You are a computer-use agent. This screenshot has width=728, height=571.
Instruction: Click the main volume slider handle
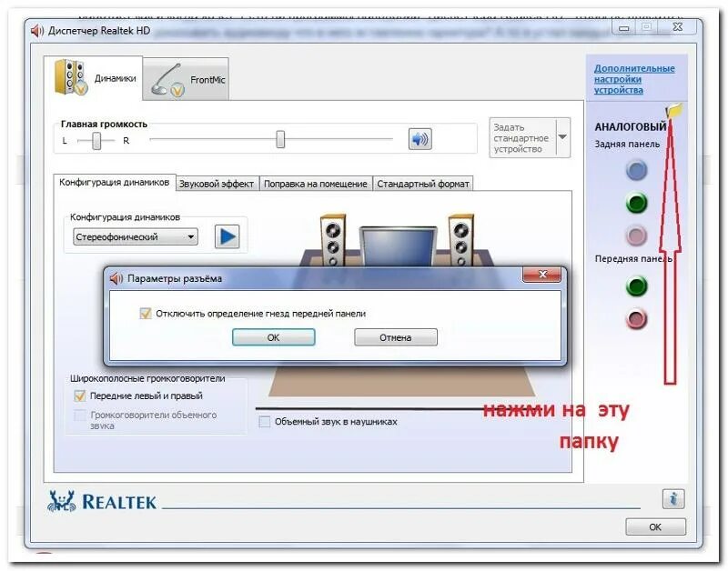[x=280, y=139]
